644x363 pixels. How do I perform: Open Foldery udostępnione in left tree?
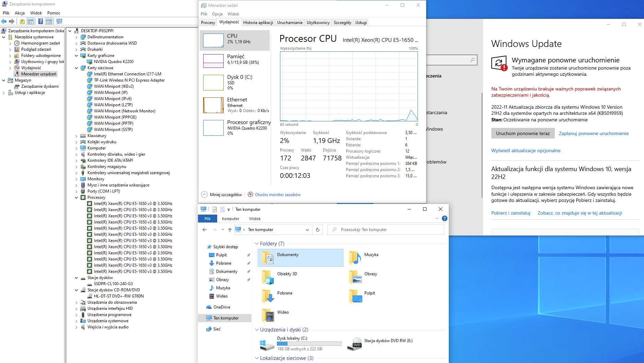pos(41,56)
